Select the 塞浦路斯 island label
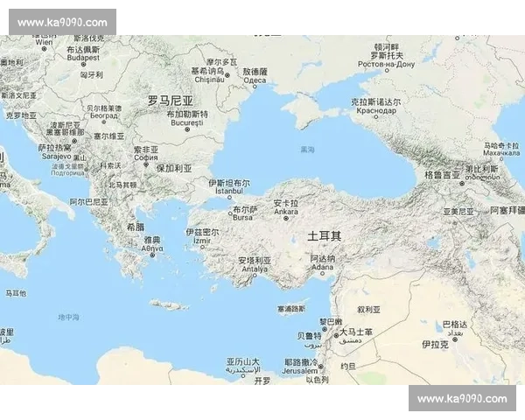 point(291,309)
